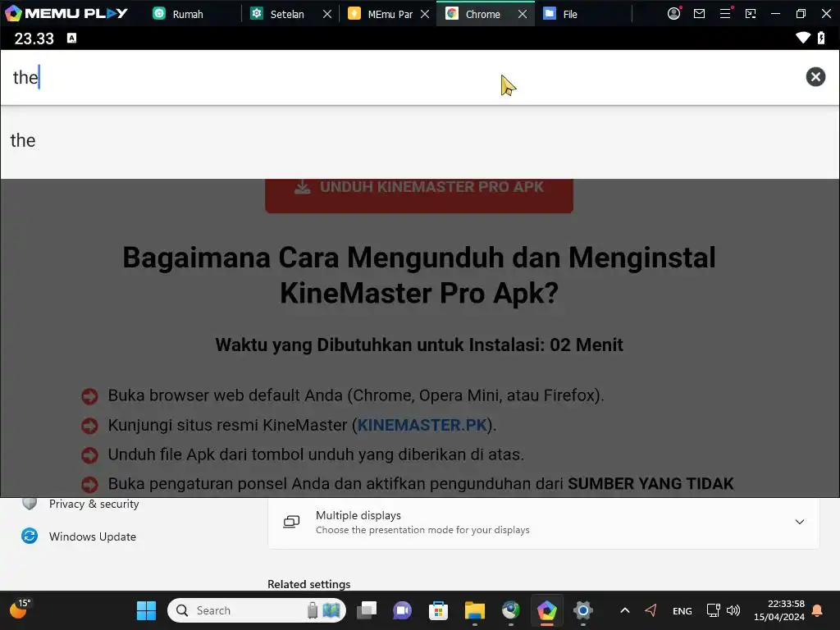Click the MEmu Play logo
Image resolution: width=840 pixels, height=630 pixels.
[x=66, y=13]
